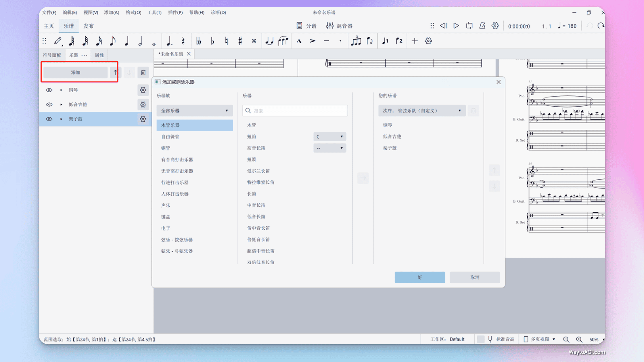Expand the 低音吉他 instrument row
The image size is (644, 362).
tap(61, 105)
